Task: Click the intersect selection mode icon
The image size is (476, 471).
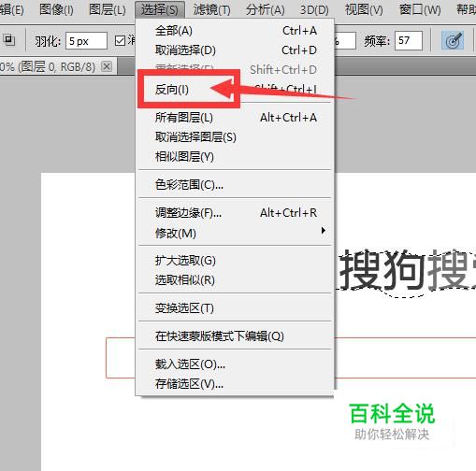Action: tap(8, 40)
